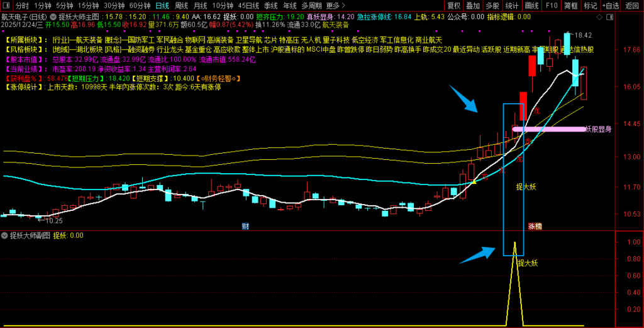Toggle 复权 price adjustment
This screenshot has width=644, height=328.
tap(454, 6)
